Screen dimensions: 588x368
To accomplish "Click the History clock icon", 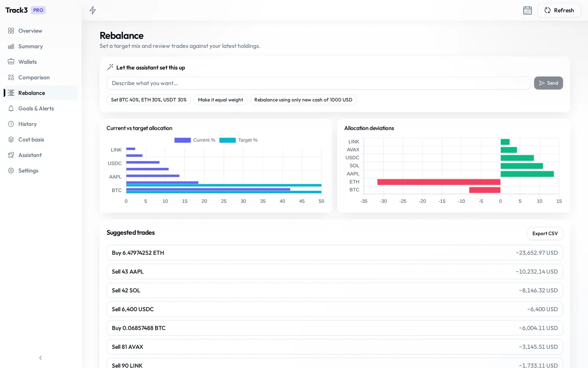I will tap(11, 124).
